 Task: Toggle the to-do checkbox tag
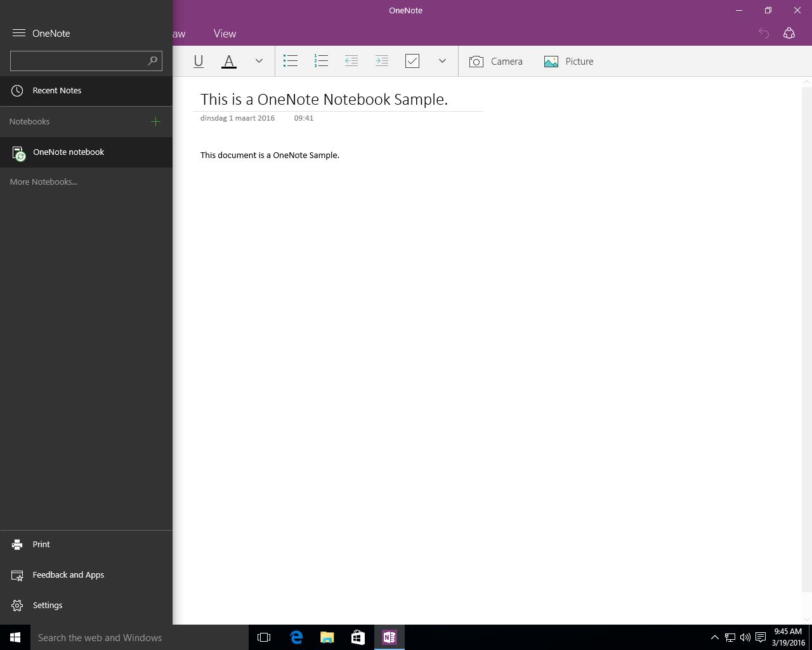coord(412,61)
